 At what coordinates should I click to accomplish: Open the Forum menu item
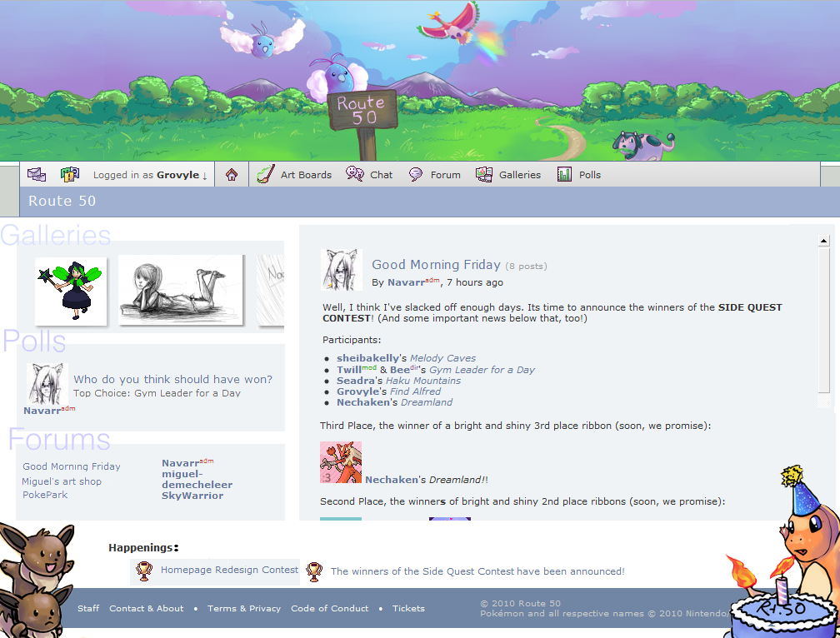tap(446, 175)
